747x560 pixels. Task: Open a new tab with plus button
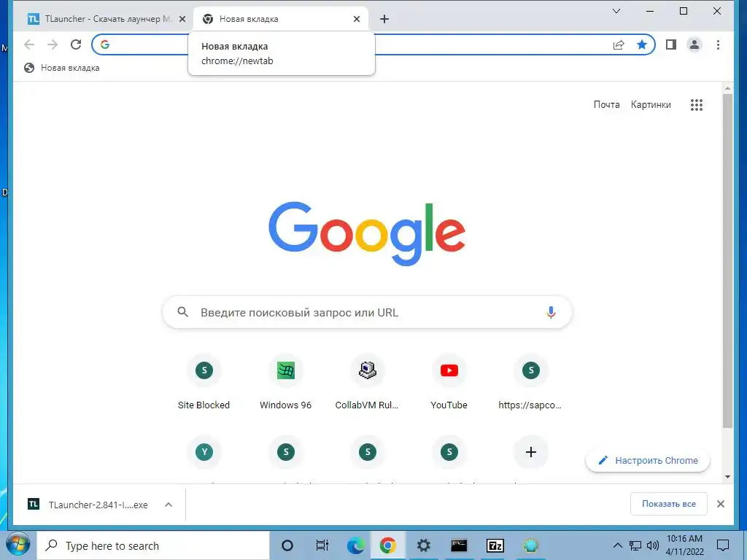(x=384, y=19)
